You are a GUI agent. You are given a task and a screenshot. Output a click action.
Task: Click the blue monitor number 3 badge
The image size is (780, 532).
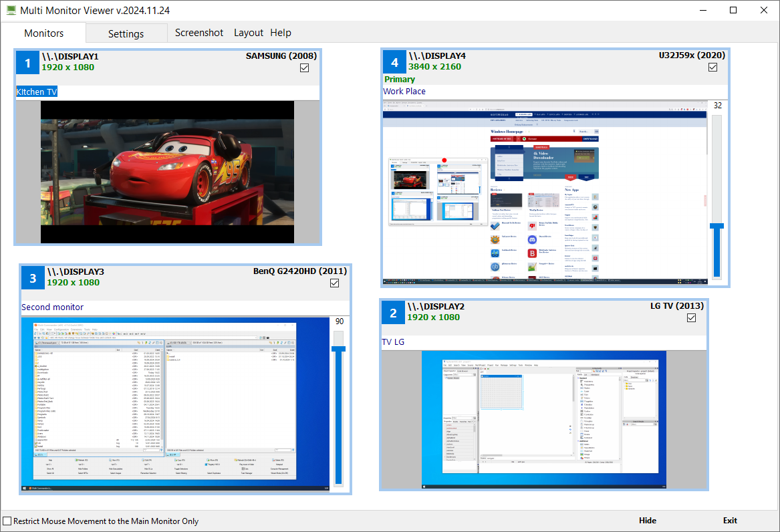[x=33, y=279]
